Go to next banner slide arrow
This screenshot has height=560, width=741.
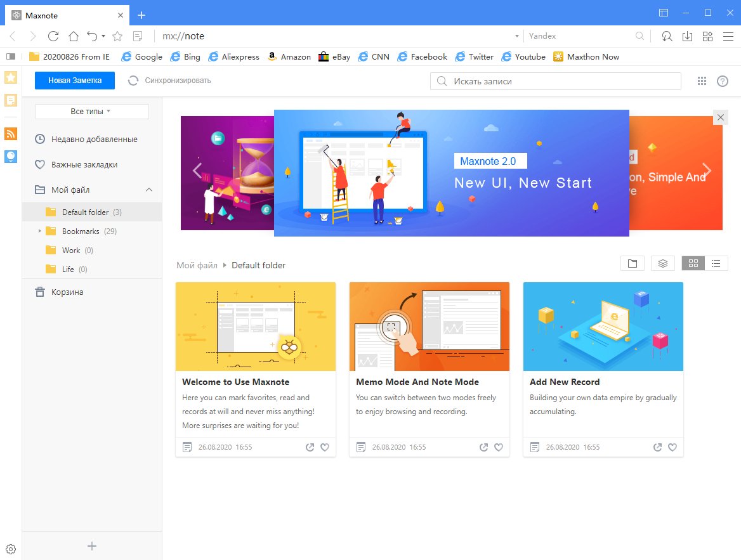707,170
